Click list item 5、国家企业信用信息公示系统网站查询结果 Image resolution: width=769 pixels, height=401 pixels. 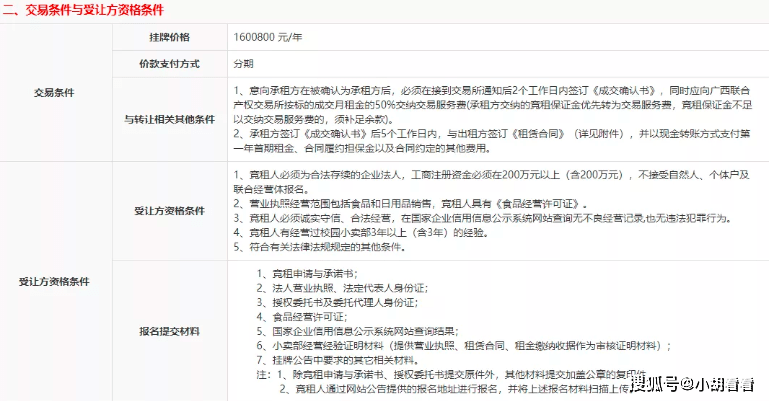click(x=358, y=331)
